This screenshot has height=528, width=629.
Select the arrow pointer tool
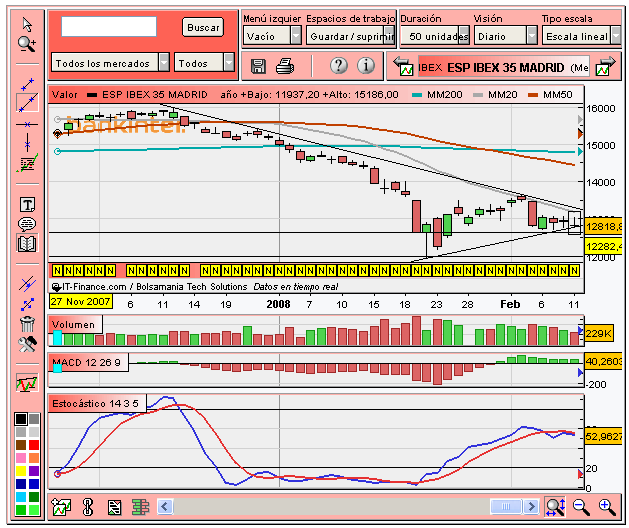tap(27, 25)
